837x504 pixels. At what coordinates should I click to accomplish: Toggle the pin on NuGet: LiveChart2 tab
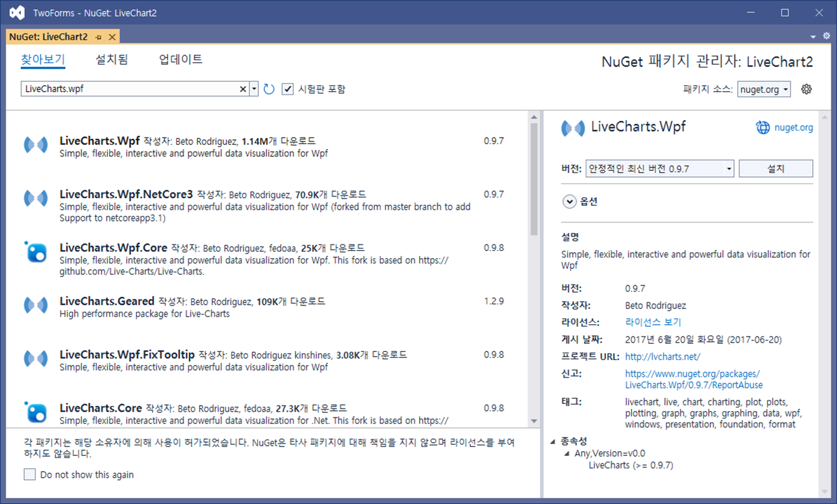point(99,37)
